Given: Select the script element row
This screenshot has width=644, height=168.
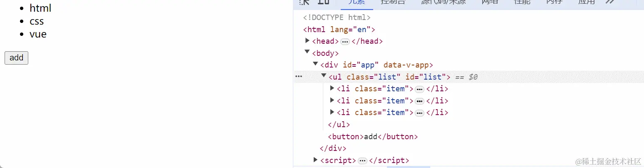Looking at the screenshot, I should pyautogui.click(x=365, y=160).
